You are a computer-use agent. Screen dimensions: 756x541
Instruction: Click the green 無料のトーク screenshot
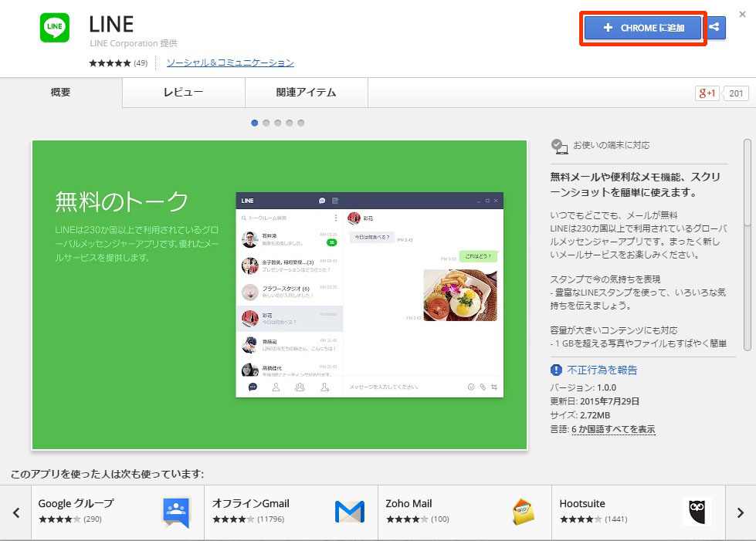(x=280, y=295)
